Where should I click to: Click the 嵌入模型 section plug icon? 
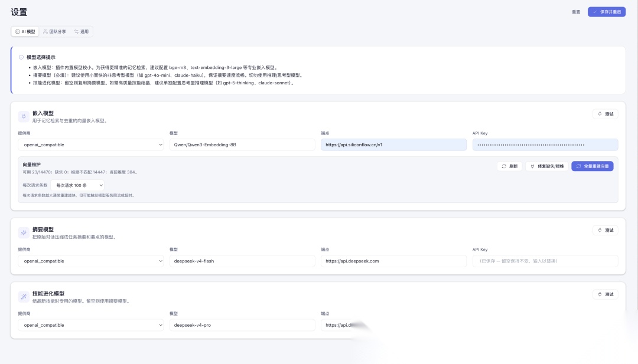(24, 117)
